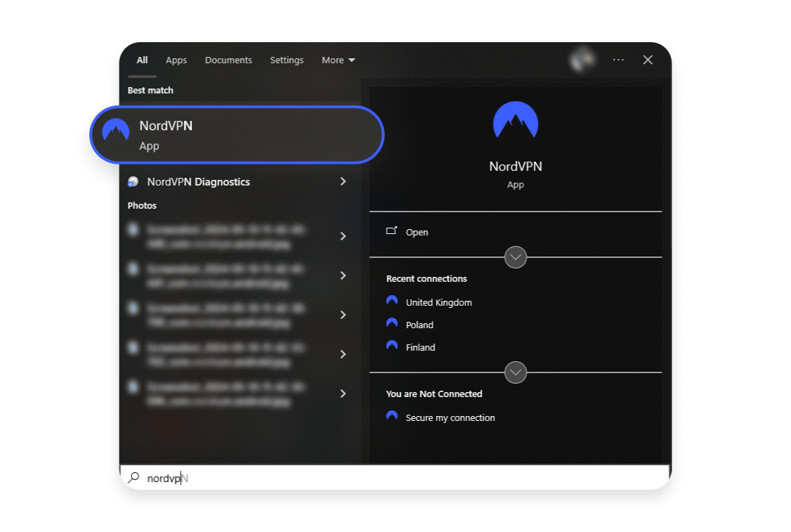Select the NordVPN Diagnostics result

pyautogui.click(x=237, y=181)
